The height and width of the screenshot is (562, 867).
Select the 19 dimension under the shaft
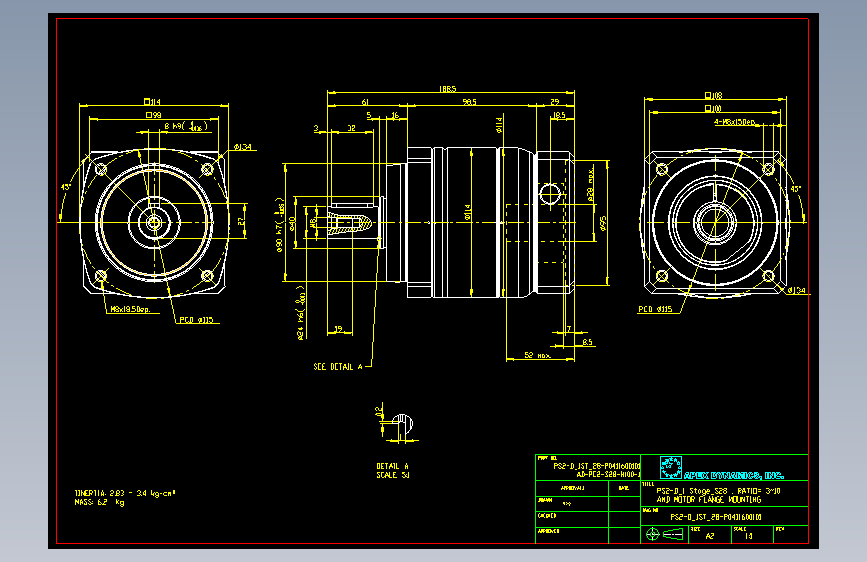click(x=339, y=329)
